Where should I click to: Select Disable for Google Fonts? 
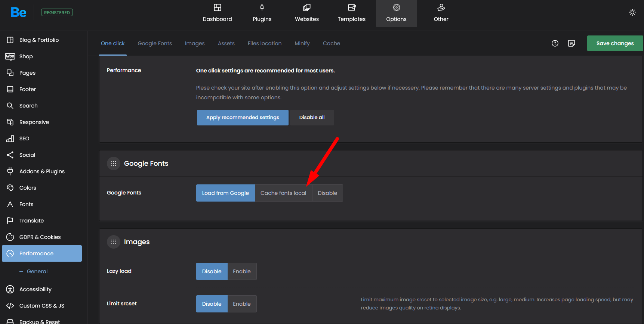coord(327,193)
